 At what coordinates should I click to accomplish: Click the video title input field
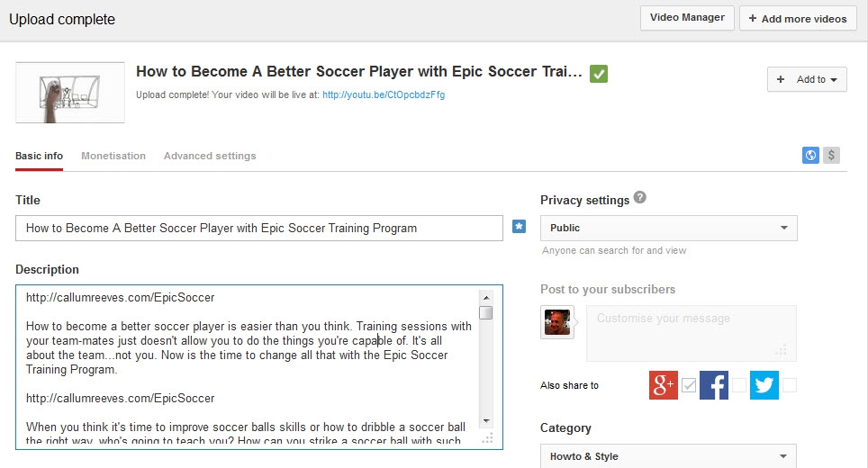(258, 228)
